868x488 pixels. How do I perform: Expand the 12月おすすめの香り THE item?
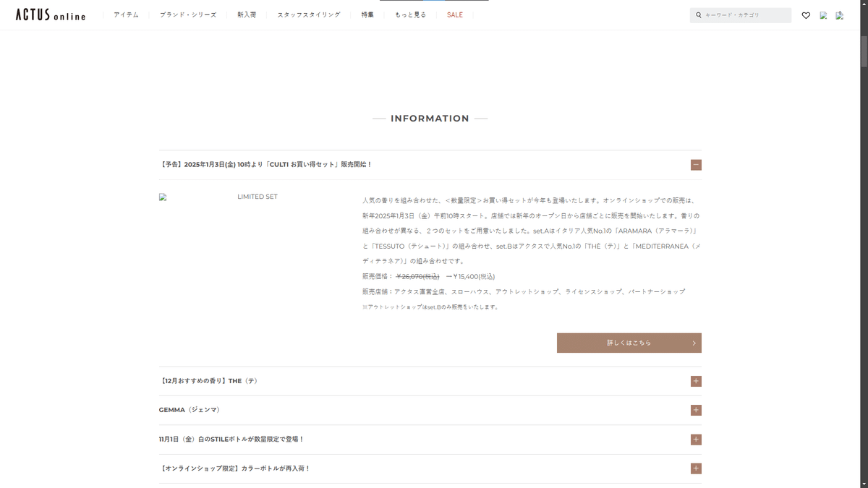696,381
